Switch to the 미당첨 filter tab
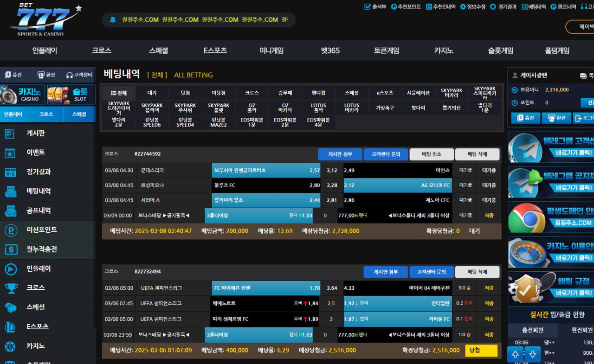The width and height of the screenshot is (594, 364). click(219, 93)
